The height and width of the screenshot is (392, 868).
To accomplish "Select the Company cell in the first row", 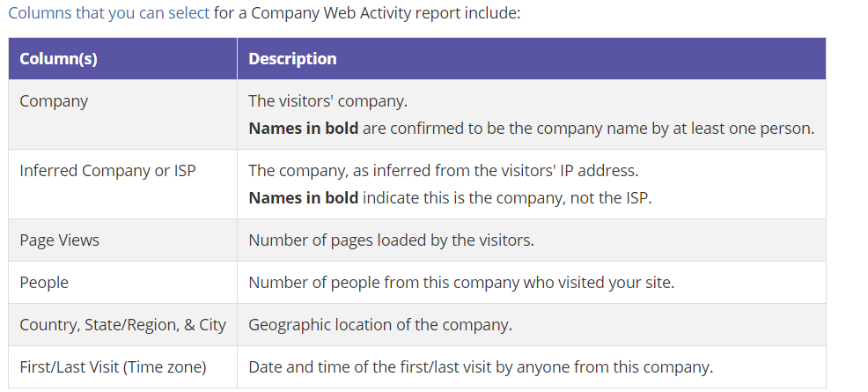I will pyautogui.click(x=54, y=101).
